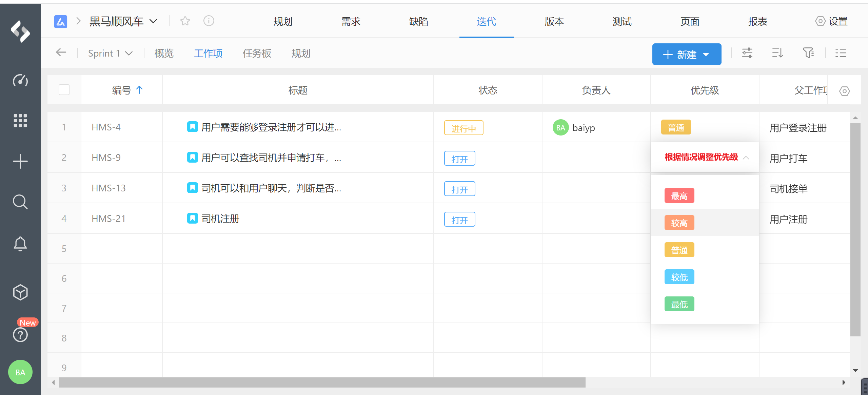
Task: Open the apps grid sidebar icon
Action: point(20,120)
